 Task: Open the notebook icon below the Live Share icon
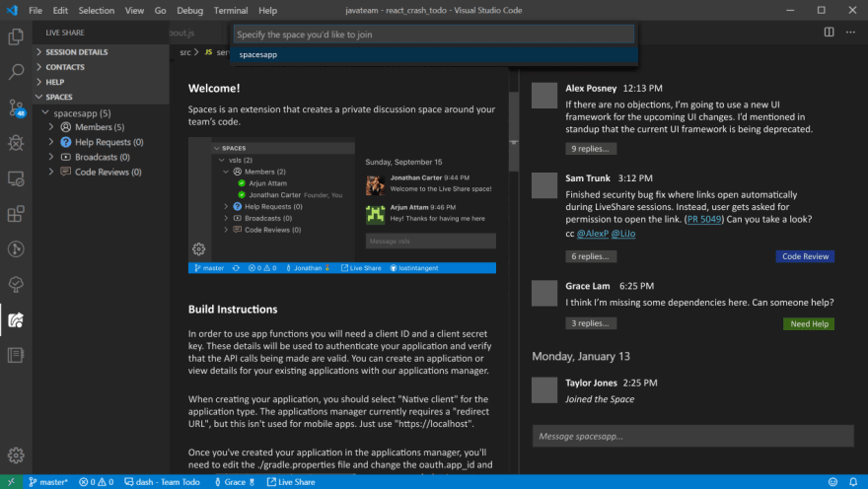click(x=16, y=355)
